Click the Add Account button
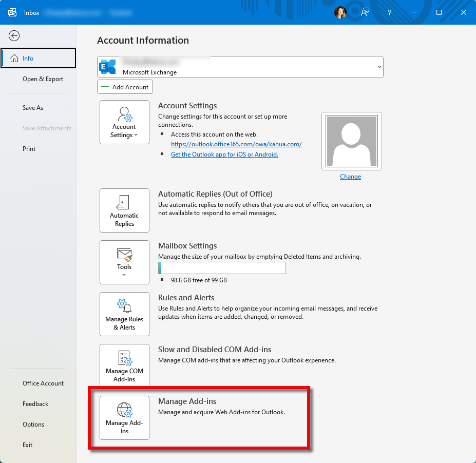This screenshot has height=463, width=476. (125, 87)
